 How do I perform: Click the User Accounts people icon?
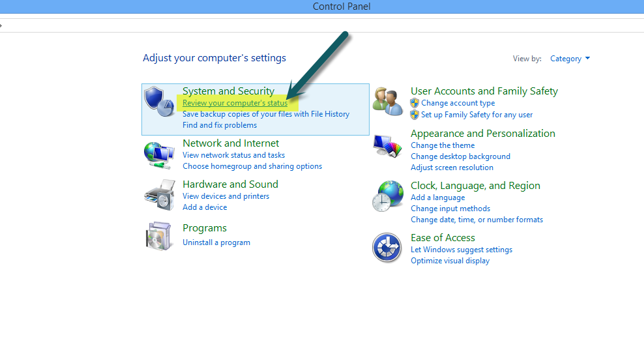click(388, 102)
